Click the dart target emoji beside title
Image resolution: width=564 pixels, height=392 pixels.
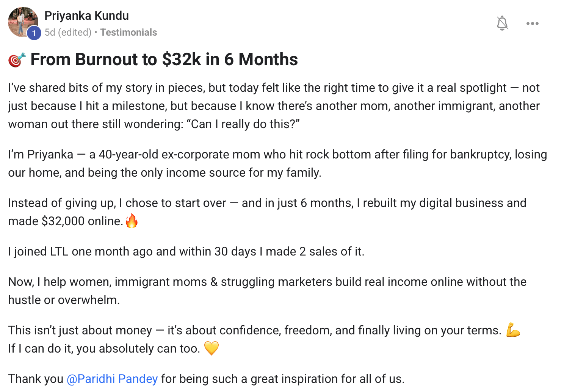coord(17,60)
